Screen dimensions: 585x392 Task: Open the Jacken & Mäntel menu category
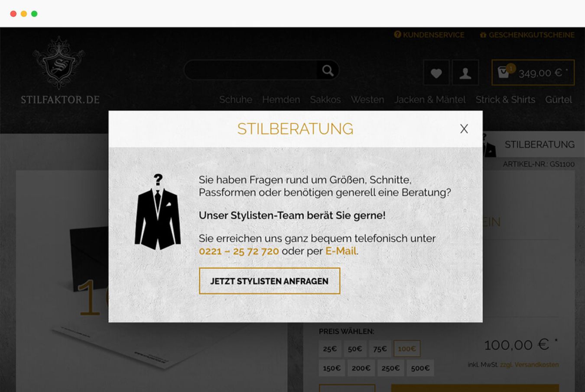[x=430, y=100]
